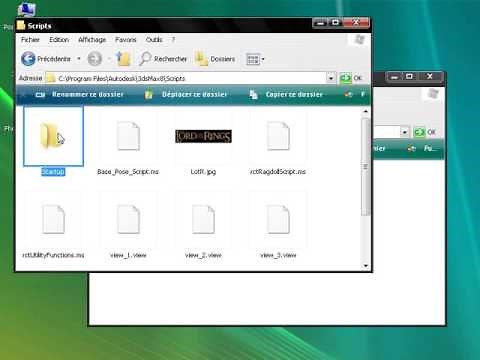Open the address dropdown in background window
480x360 pixels.
tap(404, 132)
